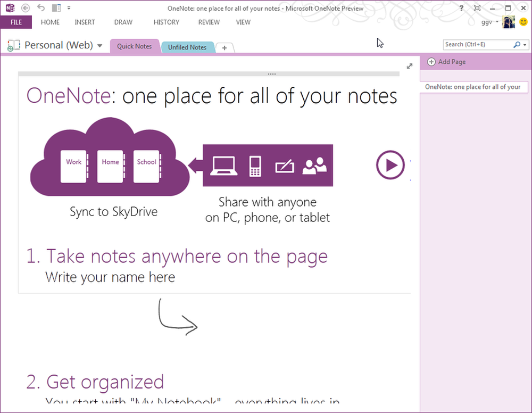
Task: Open the search scope dropdown arrow
Action: pyautogui.click(x=525, y=45)
